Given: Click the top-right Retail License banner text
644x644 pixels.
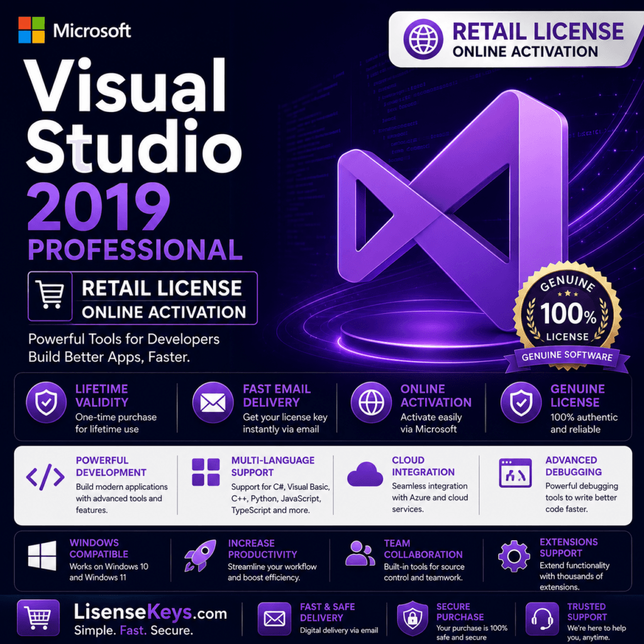Looking at the screenshot, I should coord(538,40).
